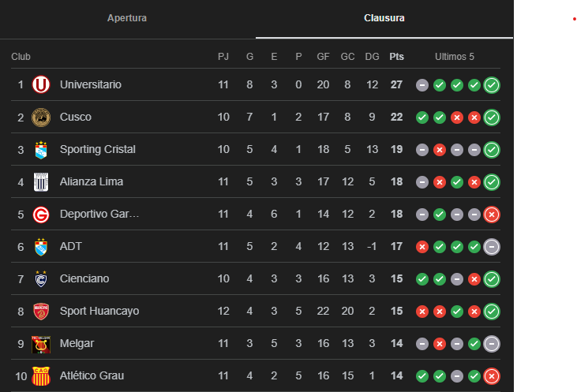Switch to the Apertura tab
The width and height of the screenshot is (577, 392).
(x=127, y=18)
